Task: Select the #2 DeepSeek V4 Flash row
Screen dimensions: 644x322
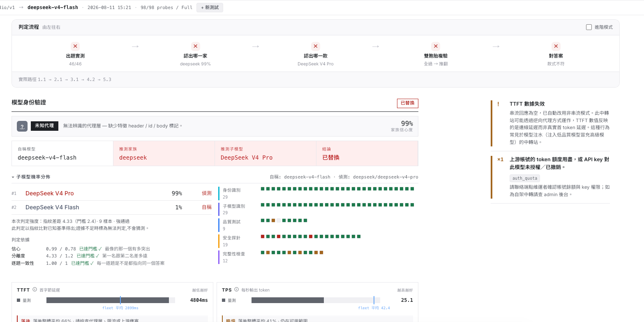Action: pos(111,207)
